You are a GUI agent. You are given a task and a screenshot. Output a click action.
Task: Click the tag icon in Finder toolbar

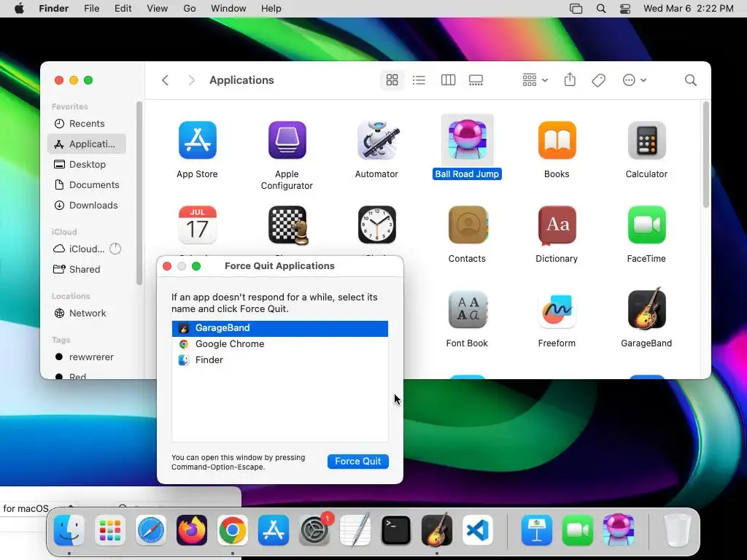(598, 80)
